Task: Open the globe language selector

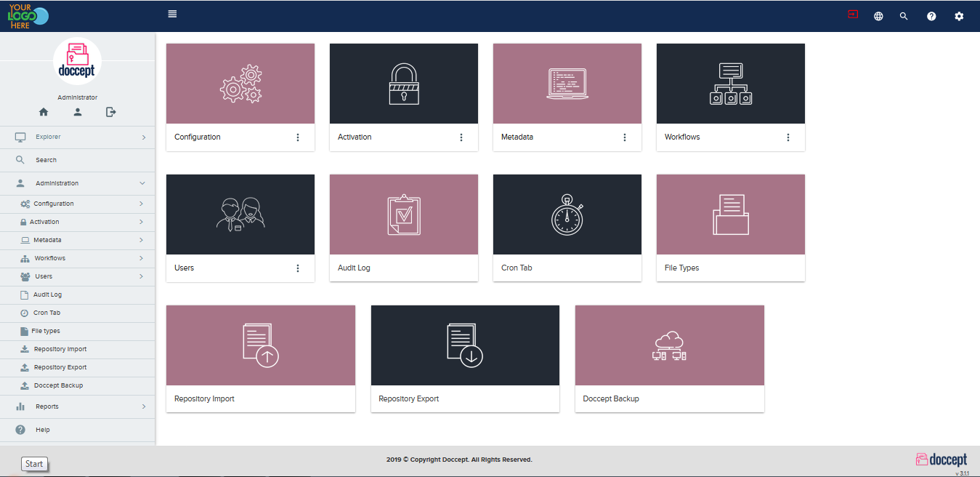Action: click(x=878, y=16)
